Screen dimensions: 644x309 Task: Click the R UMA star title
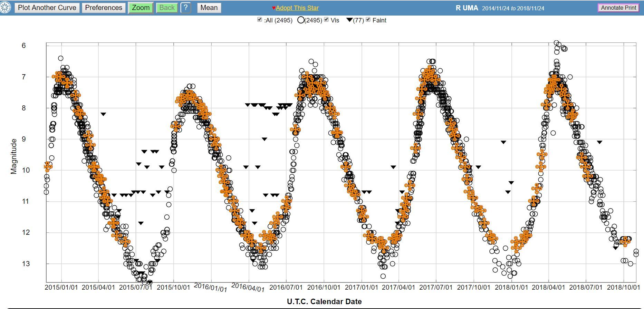pos(467,8)
